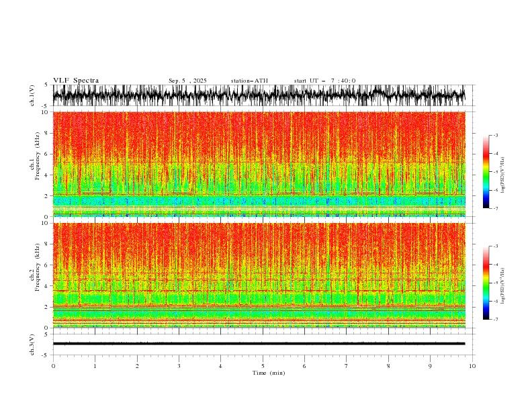Screen dimensions: 532x411
Task: Click time axis tick label "0"
Action: click(x=53, y=366)
